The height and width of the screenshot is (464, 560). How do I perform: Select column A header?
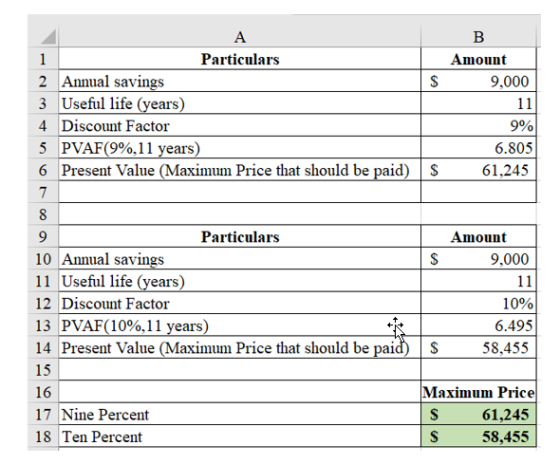click(x=240, y=37)
